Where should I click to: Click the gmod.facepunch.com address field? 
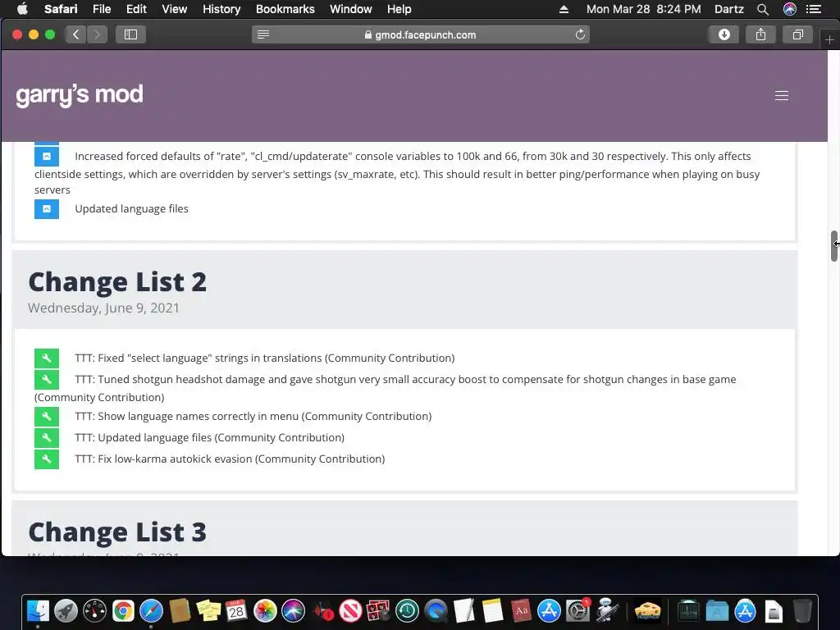(x=421, y=34)
